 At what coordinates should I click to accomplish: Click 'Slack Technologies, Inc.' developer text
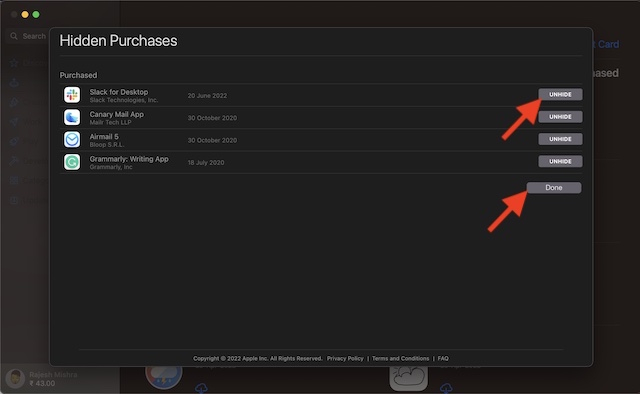pyautogui.click(x=124, y=100)
